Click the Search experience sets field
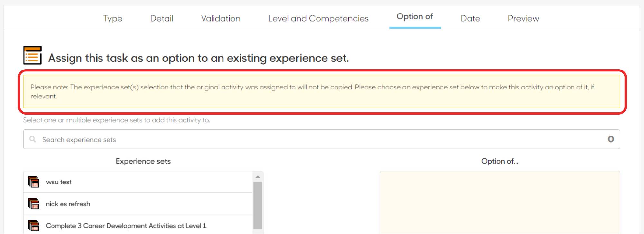The image size is (644, 234). click(319, 139)
